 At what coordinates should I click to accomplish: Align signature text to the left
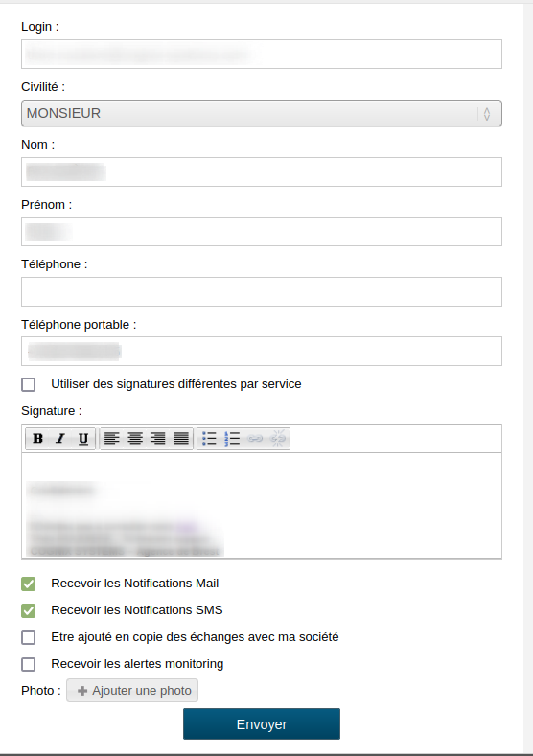pos(112,438)
